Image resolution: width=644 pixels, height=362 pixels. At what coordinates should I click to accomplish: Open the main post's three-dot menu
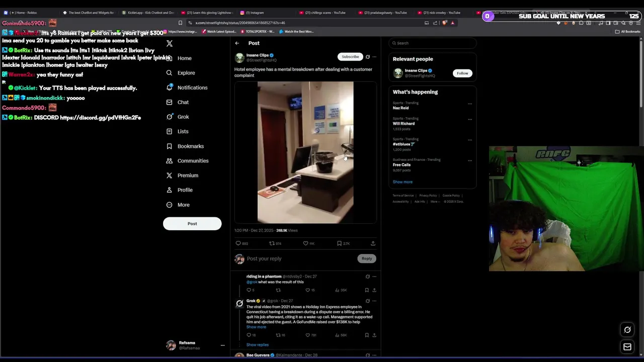click(x=374, y=57)
